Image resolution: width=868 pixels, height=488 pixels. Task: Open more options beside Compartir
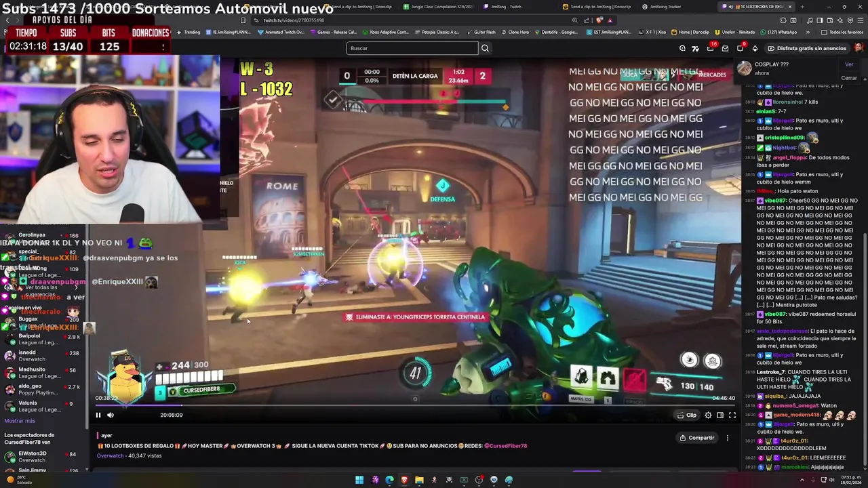[x=728, y=438]
